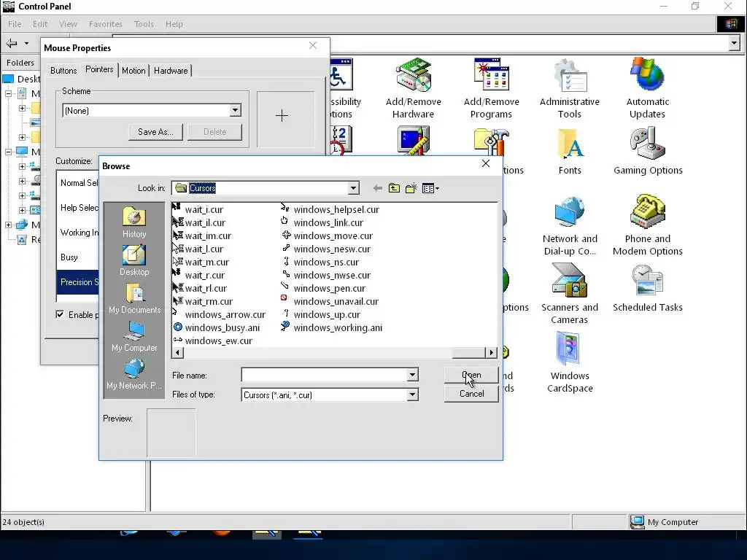This screenshot has width=747, height=560.
Task: Open Network and Dial-up Connections icon
Action: 570,226
